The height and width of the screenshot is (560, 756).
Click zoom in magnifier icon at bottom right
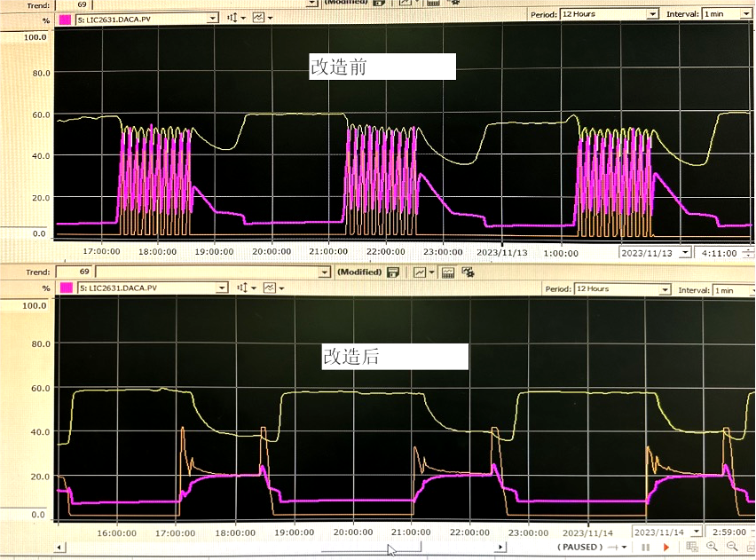click(x=712, y=548)
